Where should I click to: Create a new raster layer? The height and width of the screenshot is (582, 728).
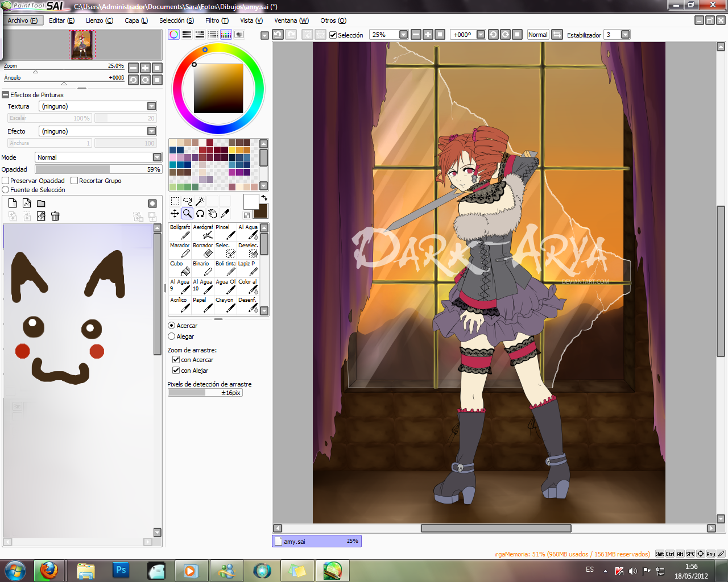13,203
